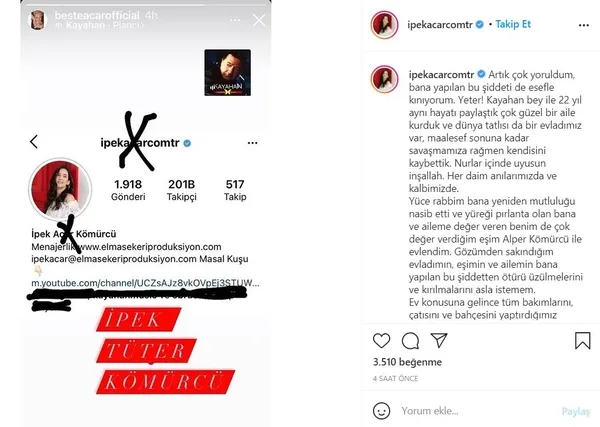Open the Kayahan album cover thumbnail
600x427 pixels.
coord(228,72)
